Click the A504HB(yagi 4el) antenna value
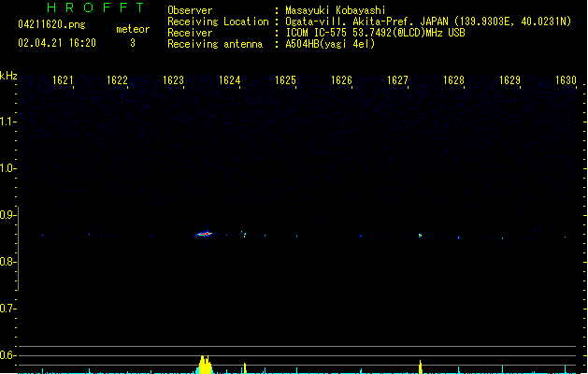 [x=330, y=44]
